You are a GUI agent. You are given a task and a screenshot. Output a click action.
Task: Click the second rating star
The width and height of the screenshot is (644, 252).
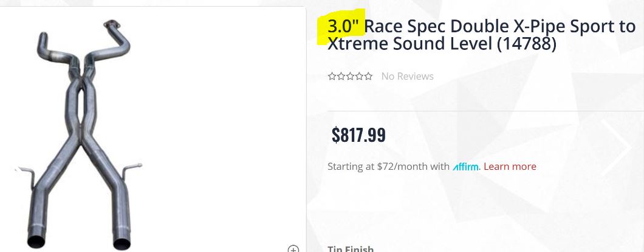pos(341,77)
